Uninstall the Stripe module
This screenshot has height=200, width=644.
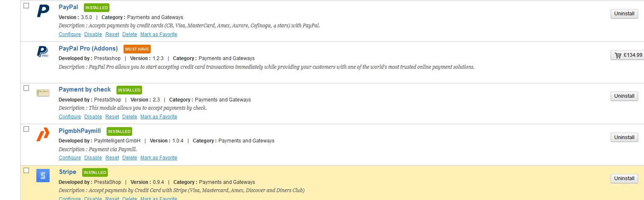(624, 178)
